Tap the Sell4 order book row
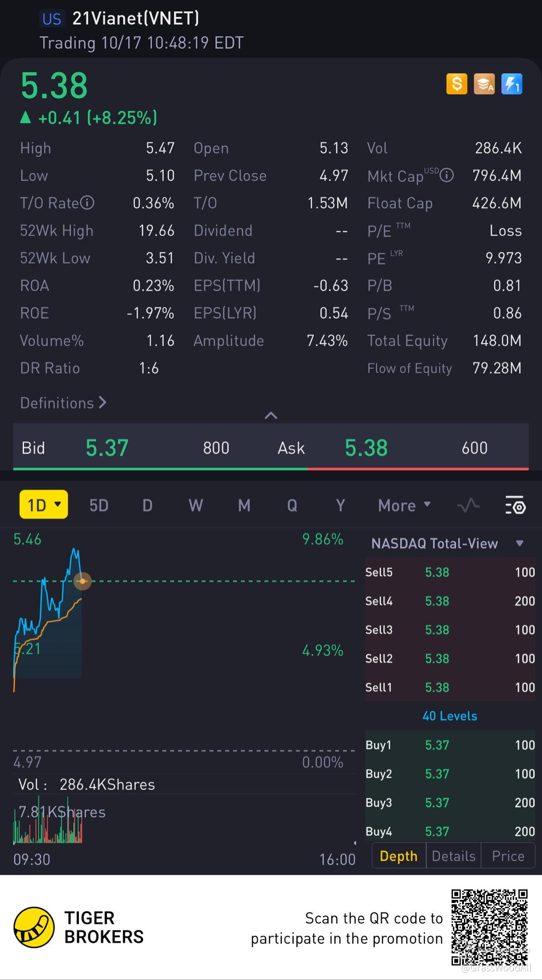This screenshot has height=980, width=542. point(450,601)
